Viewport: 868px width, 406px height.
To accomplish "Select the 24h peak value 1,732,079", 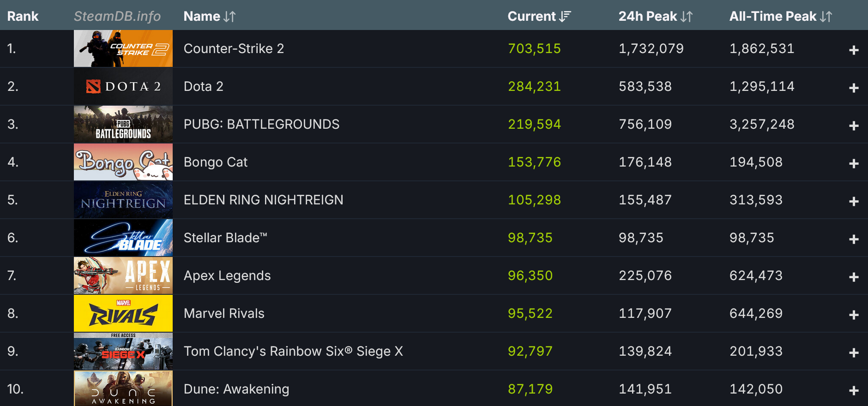I will point(651,49).
